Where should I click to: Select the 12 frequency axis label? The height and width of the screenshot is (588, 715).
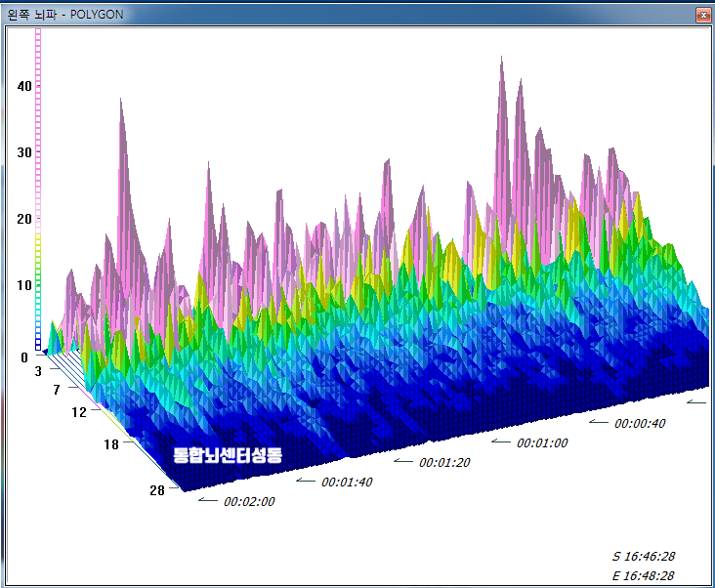pos(79,412)
